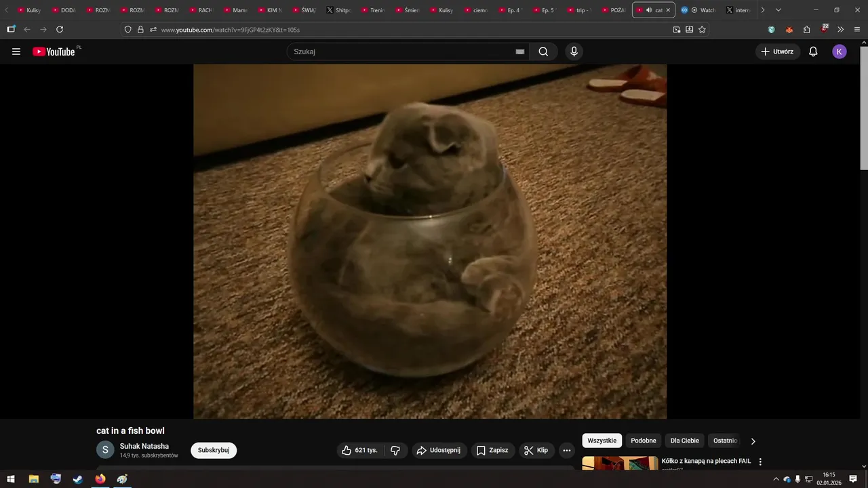868x488 pixels.
Task: Click the Udostępnij share button
Action: [439, 450]
